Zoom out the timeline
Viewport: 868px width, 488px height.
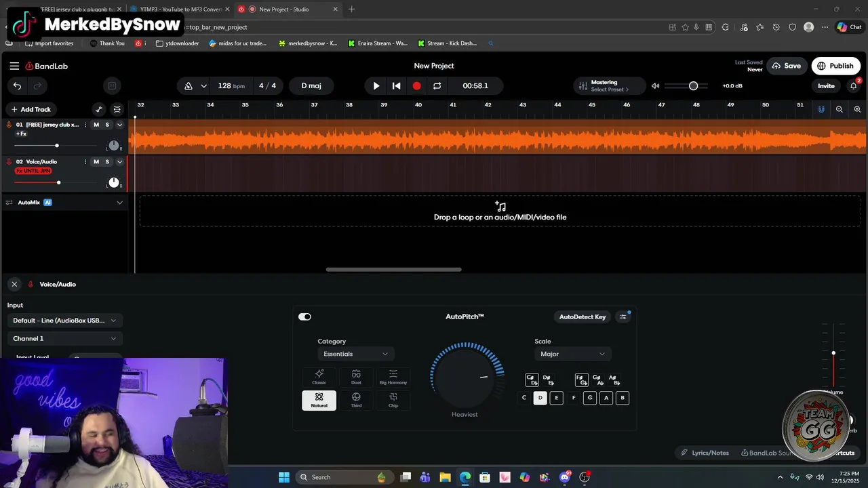[x=840, y=109]
